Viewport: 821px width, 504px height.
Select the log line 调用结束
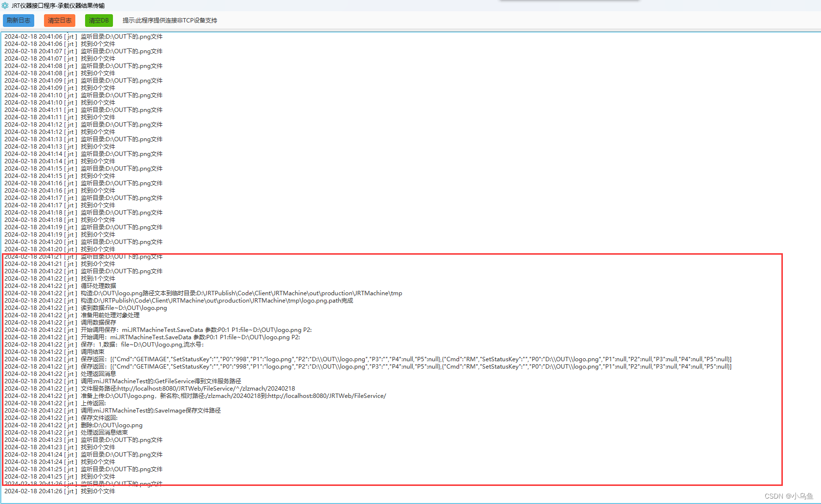[x=54, y=352]
